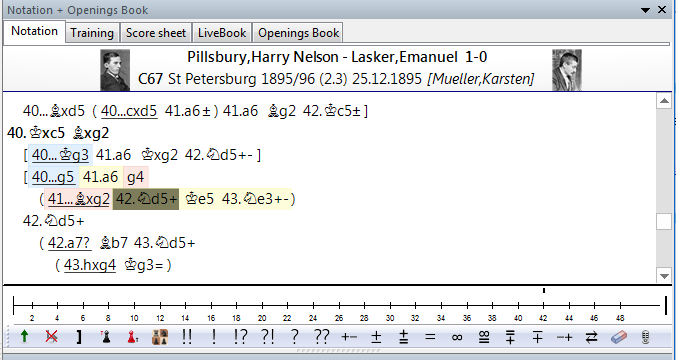
Task: Apply the counterplay double-arrow symbol
Action: coord(592,337)
